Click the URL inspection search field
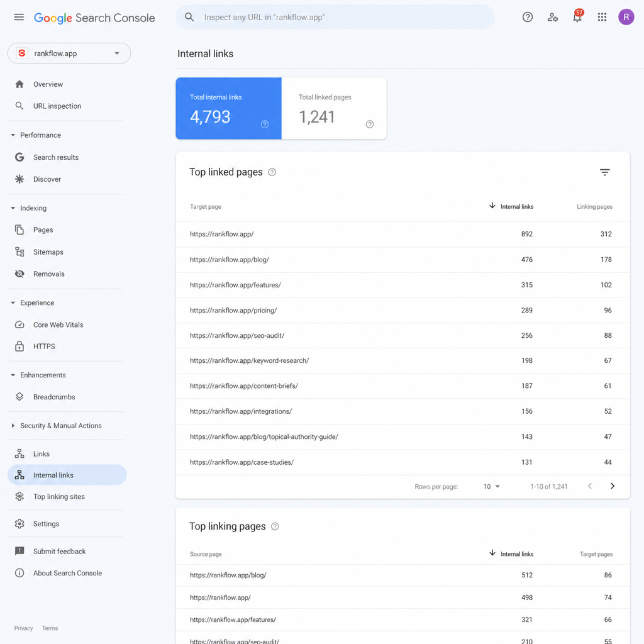 (335, 17)
